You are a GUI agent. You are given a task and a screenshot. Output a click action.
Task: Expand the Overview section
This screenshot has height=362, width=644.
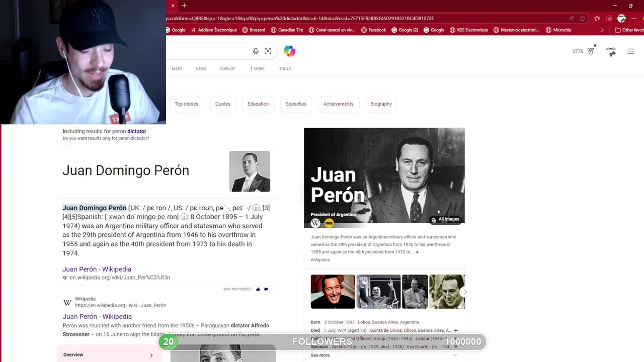click(x=110, y=355)
